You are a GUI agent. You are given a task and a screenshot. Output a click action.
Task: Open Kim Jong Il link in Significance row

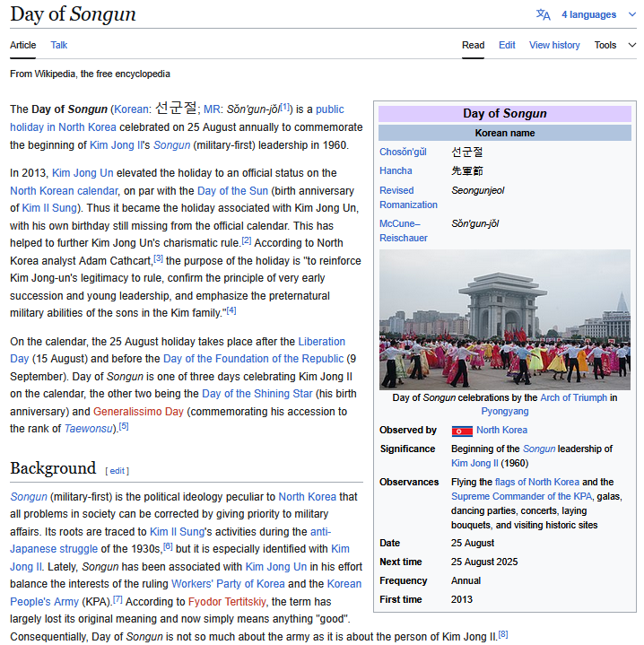click(474, 463)
